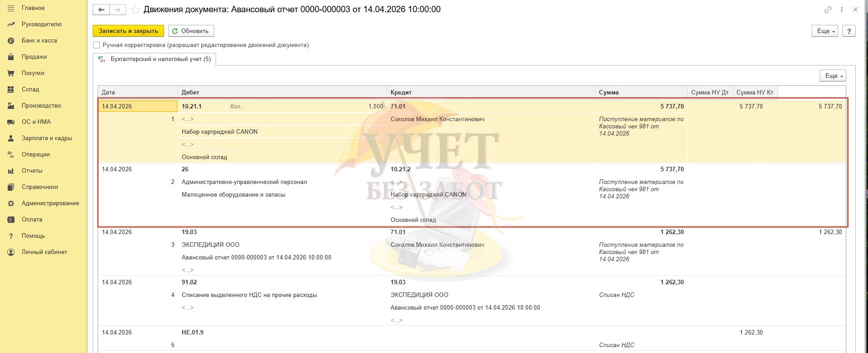Image resolution: width=868 pixels, height=353 pixels.
Task: Click the forward navigation arrow
Action: 118,9
